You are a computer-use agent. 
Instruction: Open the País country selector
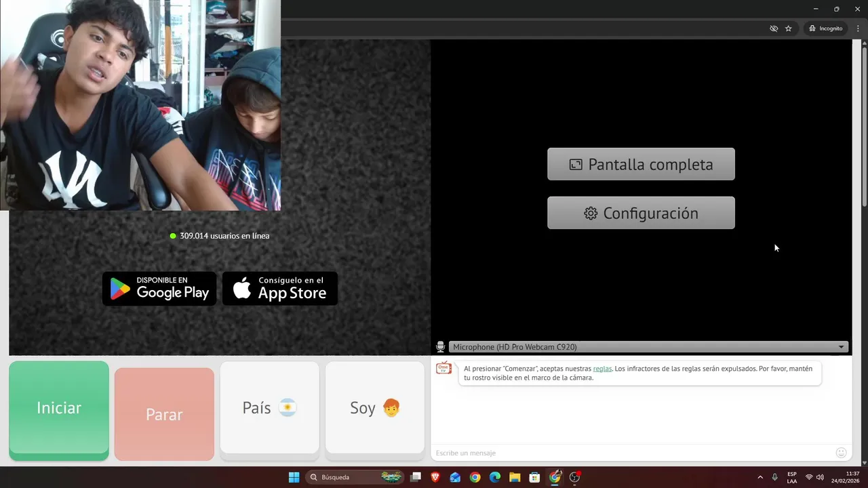269,407
